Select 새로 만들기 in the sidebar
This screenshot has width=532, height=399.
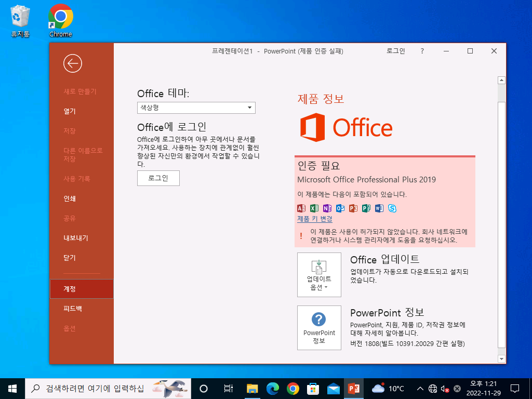[80, 91]
